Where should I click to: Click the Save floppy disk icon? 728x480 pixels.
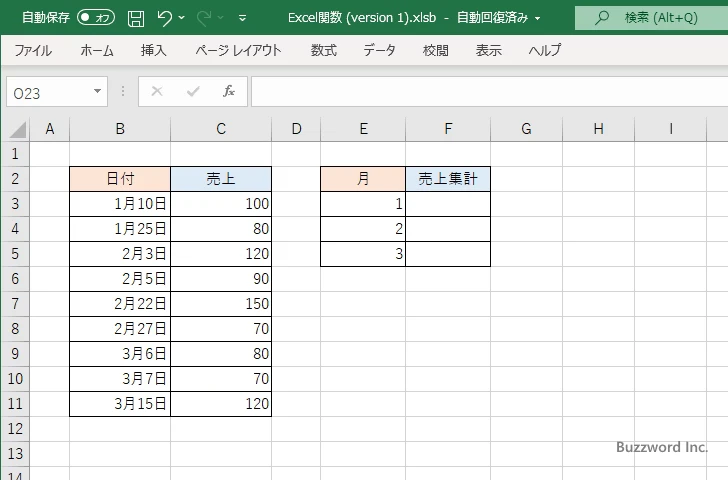(x=136, y=18)
